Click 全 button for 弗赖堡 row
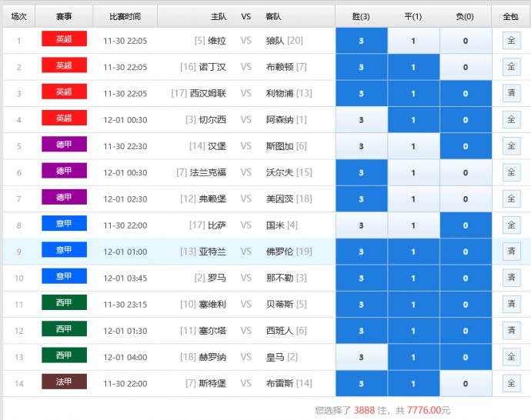The height and width of the screenshot is (420, 531). click(x=511, y=198)
